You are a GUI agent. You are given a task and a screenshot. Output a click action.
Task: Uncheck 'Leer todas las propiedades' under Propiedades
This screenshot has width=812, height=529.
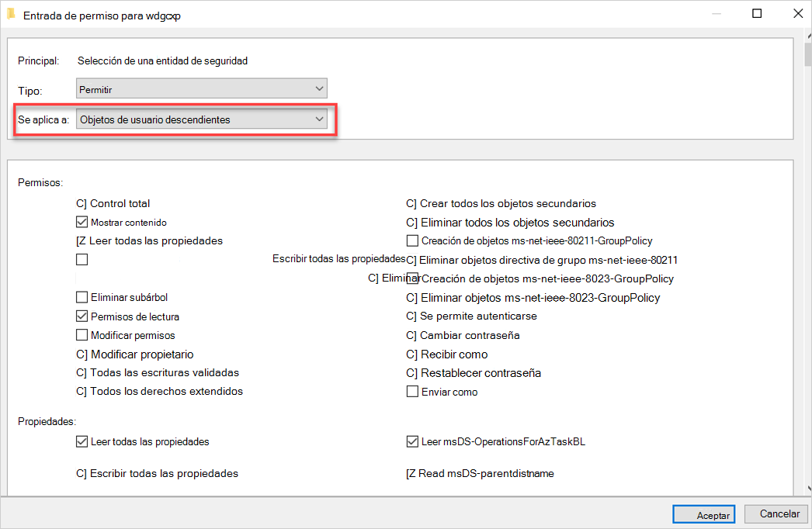tap(82, 441)
